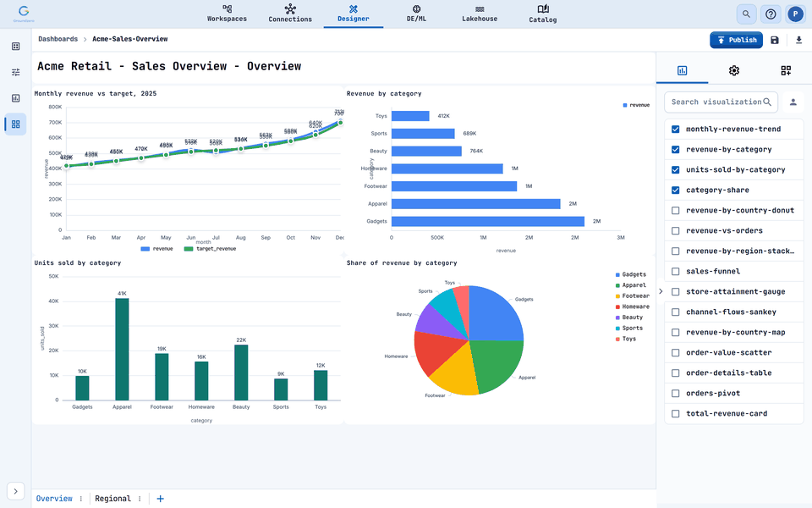Screen dimensions: 812x508
Task: Collapse the right panel with chevron
Action: coord(661,291)
